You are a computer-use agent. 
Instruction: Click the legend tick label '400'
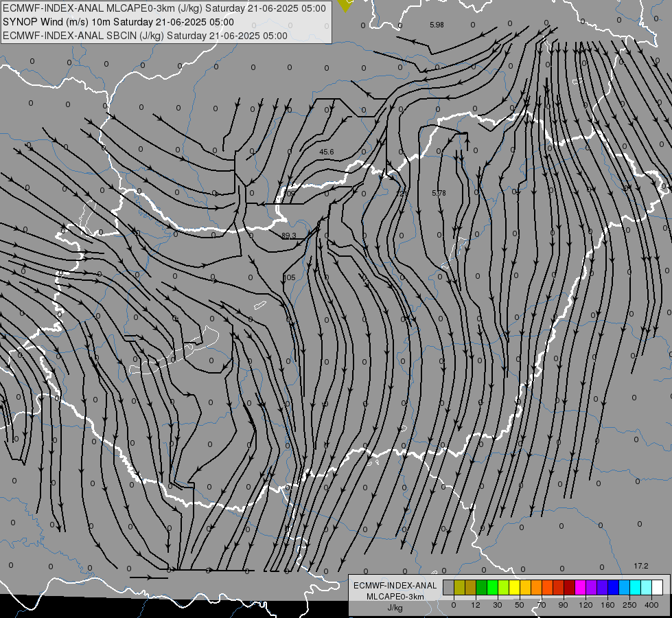651,605
